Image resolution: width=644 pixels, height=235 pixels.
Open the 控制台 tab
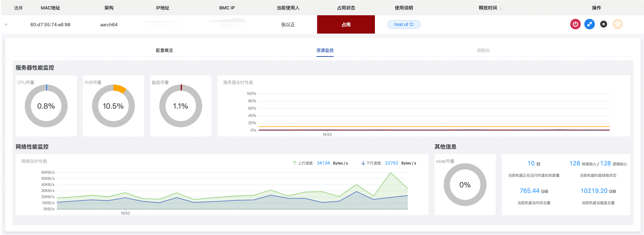(x=483, y=50)
